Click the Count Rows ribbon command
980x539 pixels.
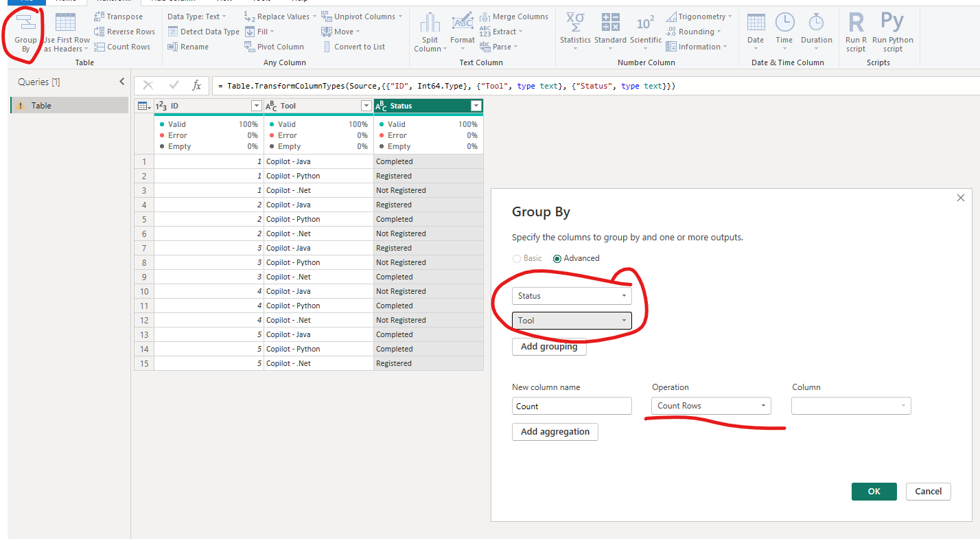(122, 47)
